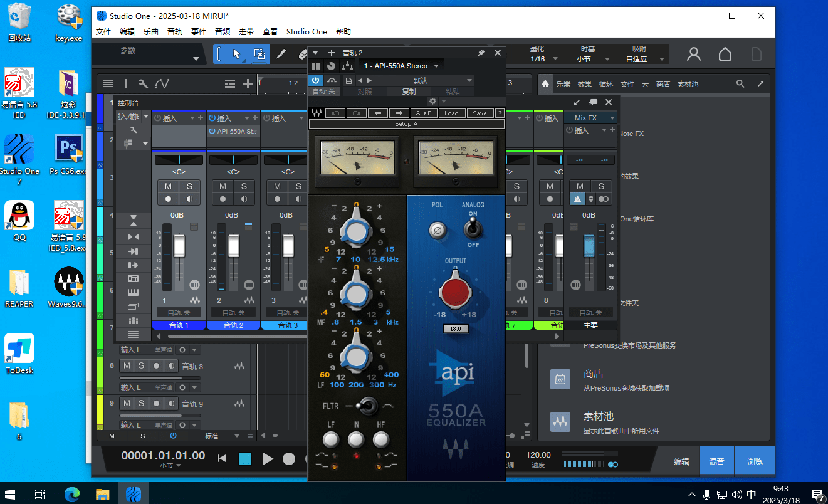Image resolution: width=828 pixels, height=504 pixels.
Task: Toggle API-550A plugin power in header
Action: point(315,80)
